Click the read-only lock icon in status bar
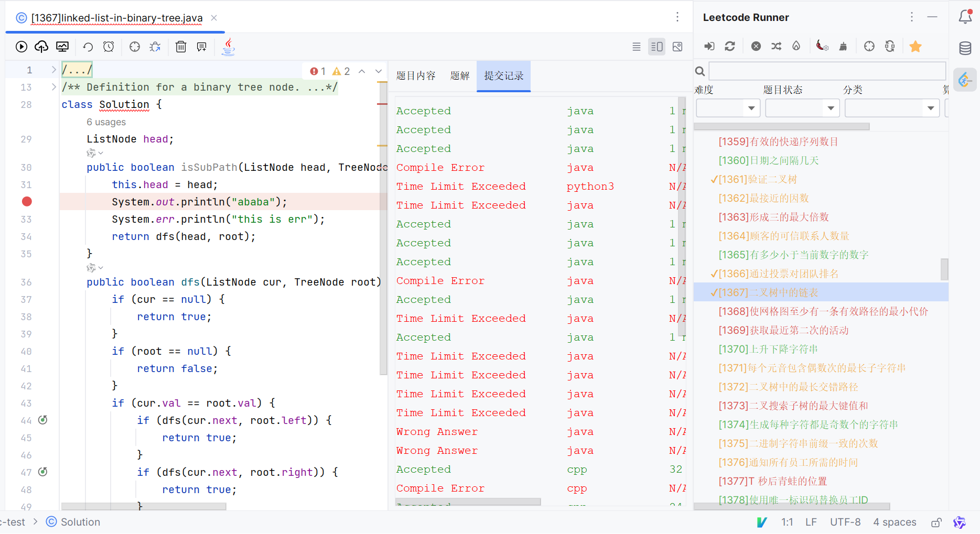Viewport: 980px width, 534px height. 936,522
